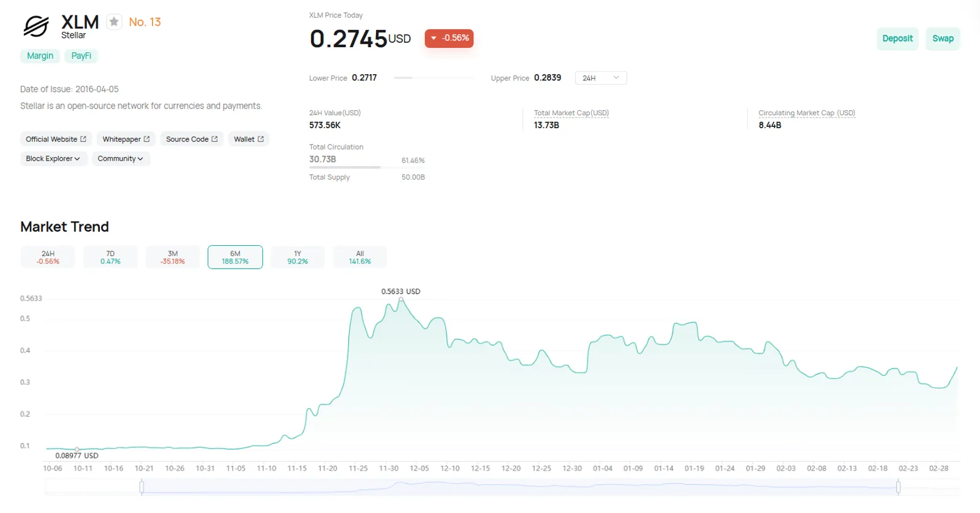The height and width of the screenshot is (513, 980).
Task: Click the Date of Issue 2016-04-05 text
Action: pyautogui.click(x=69, y=89)
